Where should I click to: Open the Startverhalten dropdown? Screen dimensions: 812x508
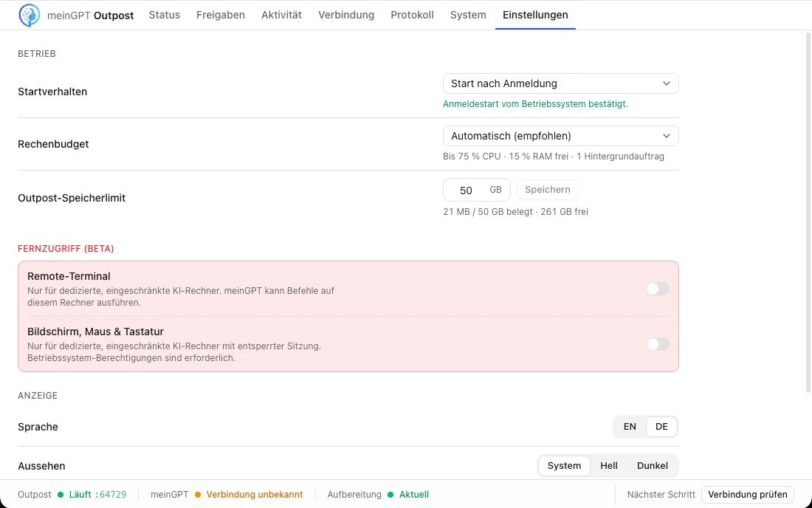(x=560, y=83)
